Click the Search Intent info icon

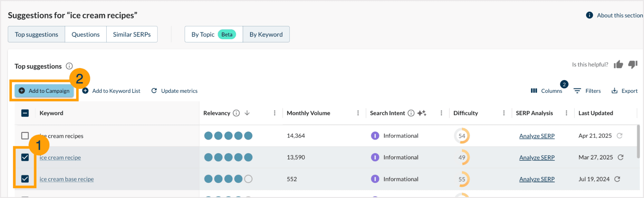click(411, 113)
